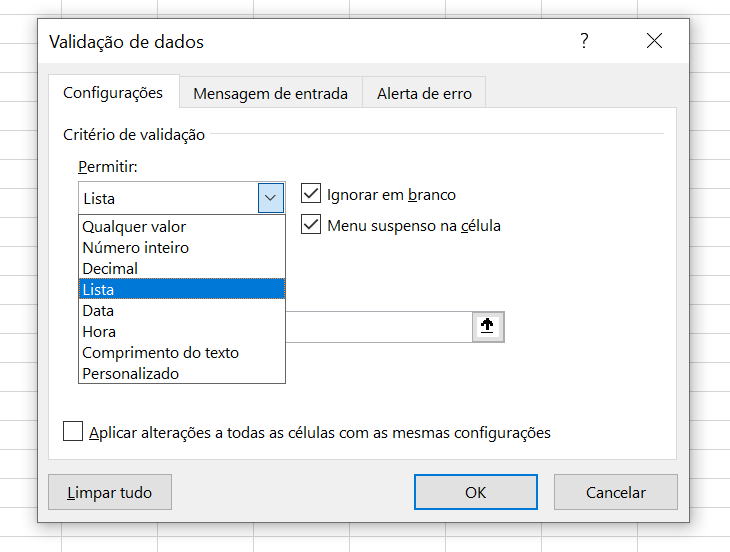Switch to Mensagem de entrada tab
The width and height of the screenshot is (730, 552).
(x=270, y=93)
